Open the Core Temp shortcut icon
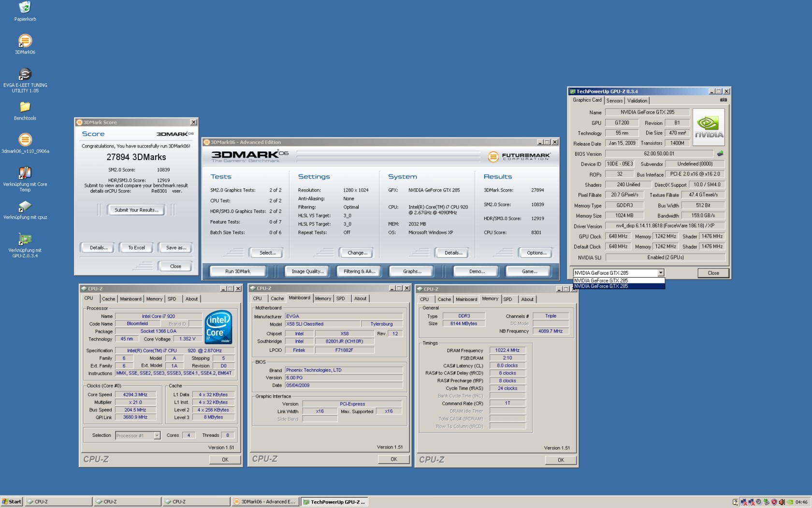Viewport: 812px width, 508px height. [x=25, y=173]
